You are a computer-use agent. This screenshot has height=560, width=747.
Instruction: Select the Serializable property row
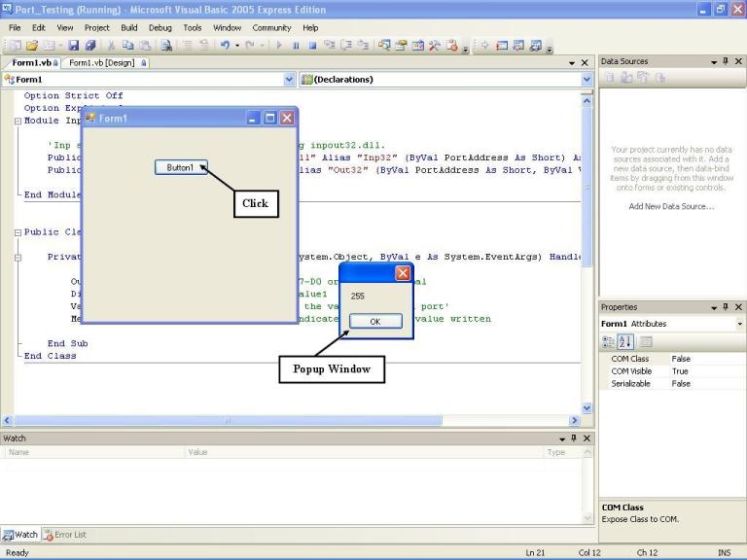point(672,384)
